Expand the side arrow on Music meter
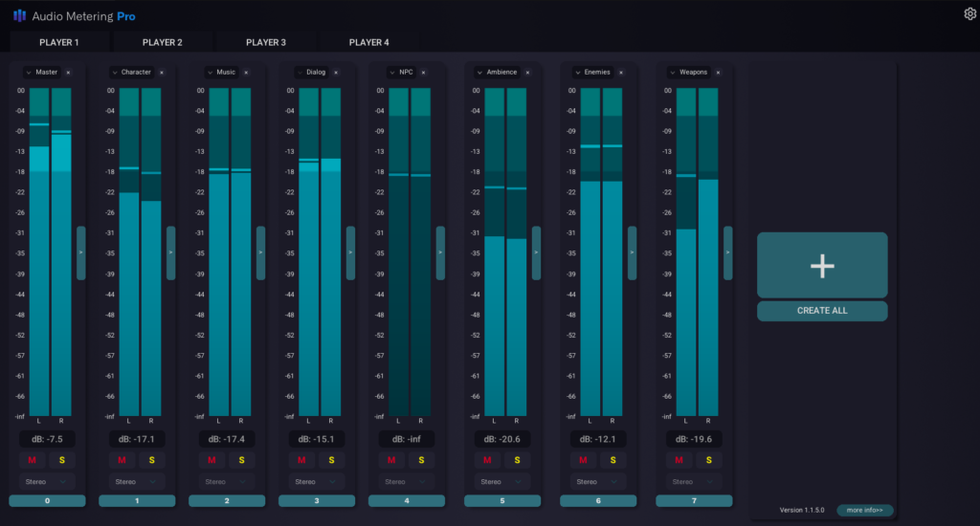Image resolution: width=980 pixels, height=526 pixels. (260, 252)
